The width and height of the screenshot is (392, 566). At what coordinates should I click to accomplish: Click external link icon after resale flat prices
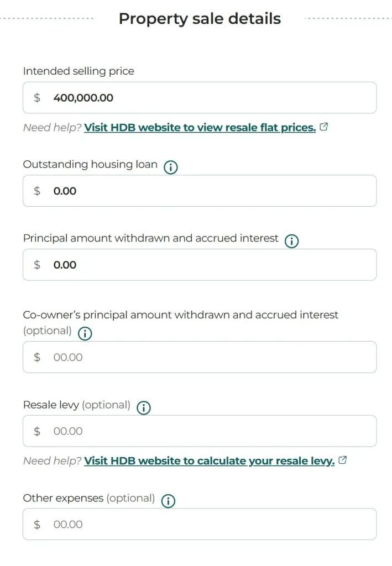click(x=324, y=127)
